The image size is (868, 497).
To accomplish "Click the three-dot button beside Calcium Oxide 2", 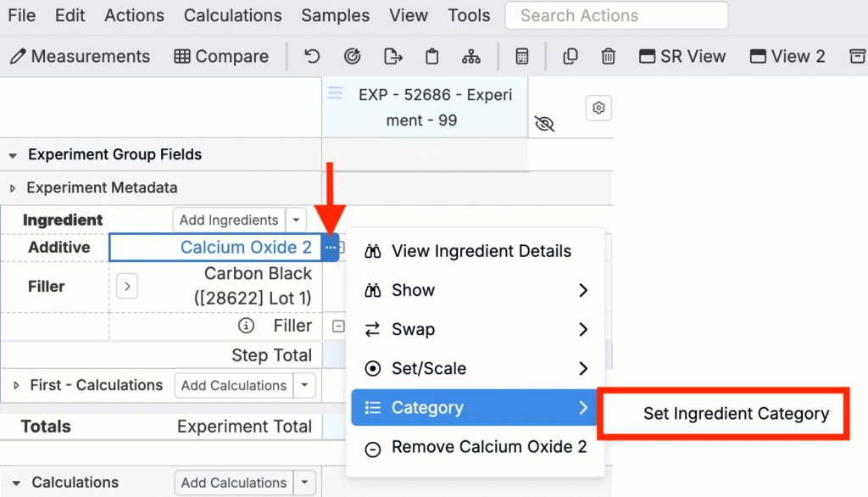I will pyautogui.click(x=330, y=247).
